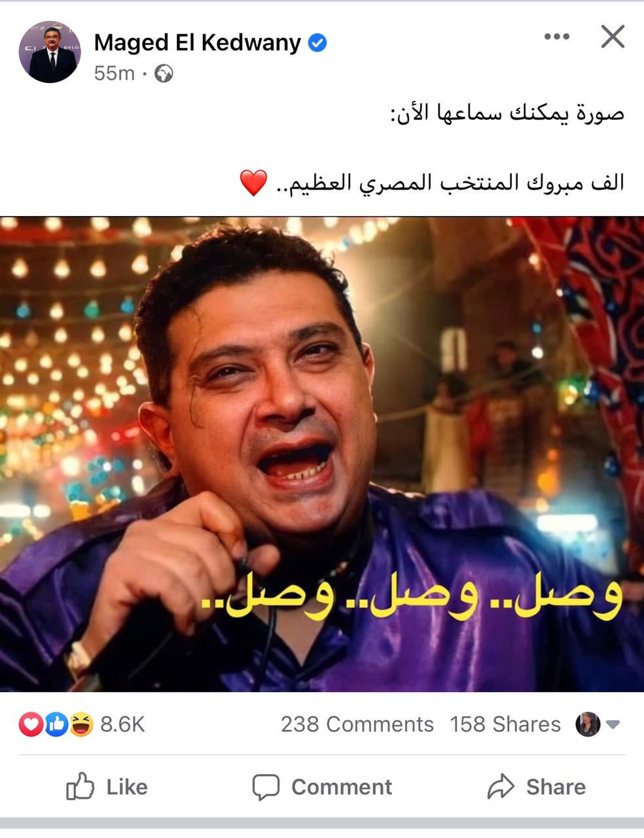Viewport: 644px width, 838px height.
Task: Click the small commenter profile avatar
Action: [x=588, y=724]
